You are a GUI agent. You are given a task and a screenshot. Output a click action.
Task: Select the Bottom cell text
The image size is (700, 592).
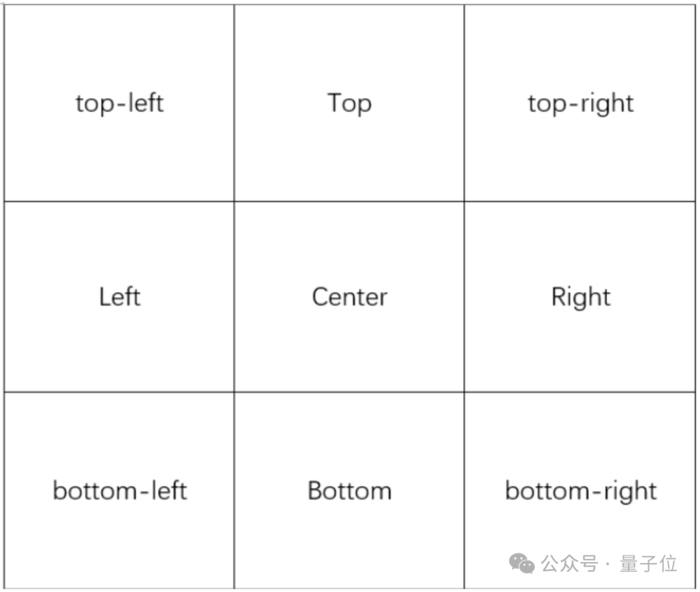pyautogui.click(x=349, y=491)
